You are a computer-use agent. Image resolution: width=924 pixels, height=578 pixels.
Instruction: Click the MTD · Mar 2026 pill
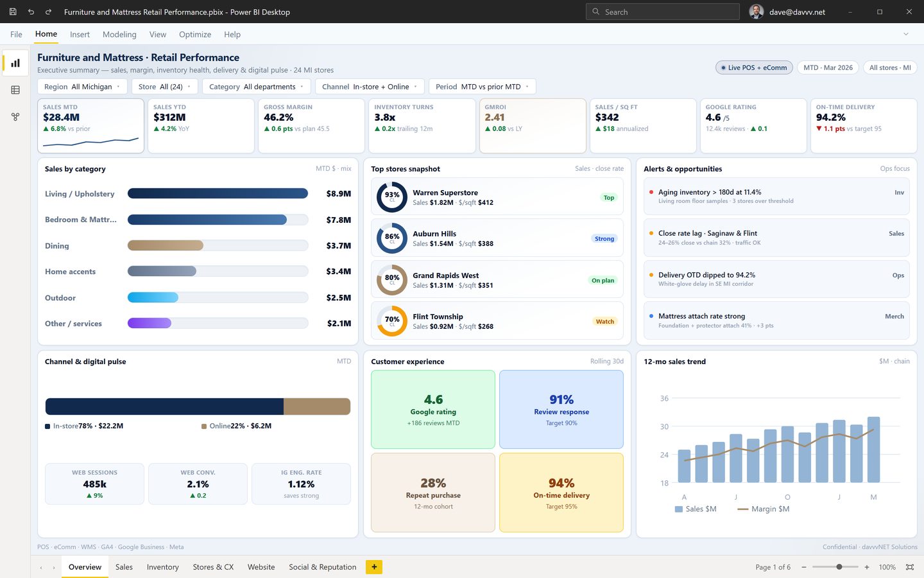click(x=828, y=67)
